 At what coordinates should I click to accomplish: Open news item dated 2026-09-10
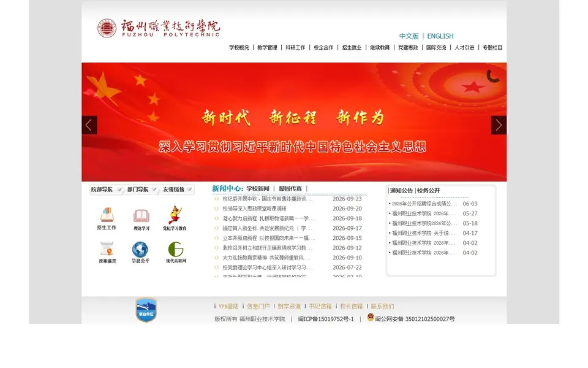(268, 258)
